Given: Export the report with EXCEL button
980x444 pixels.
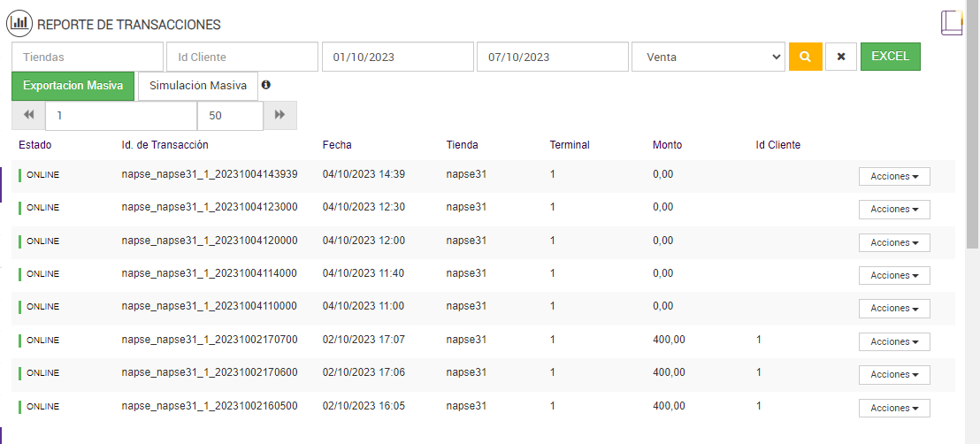Looking at the screenshot, I should click(890, 56).
